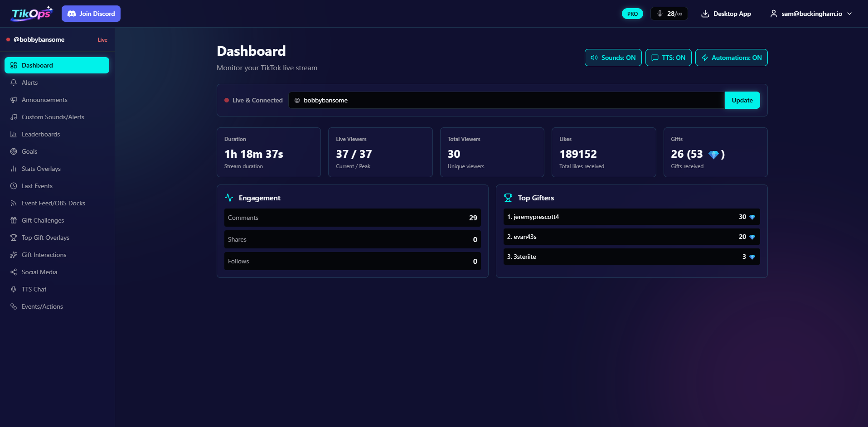The image size is (868, 427).
Task: Click the Gift Interactions sparkle icon
Action: 14,255
